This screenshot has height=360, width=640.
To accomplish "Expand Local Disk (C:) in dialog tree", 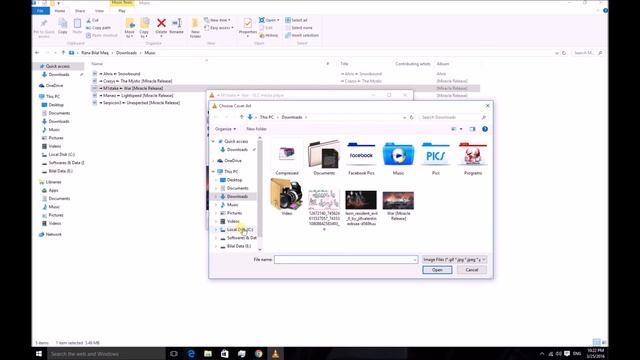I will (x=216, y=229).
